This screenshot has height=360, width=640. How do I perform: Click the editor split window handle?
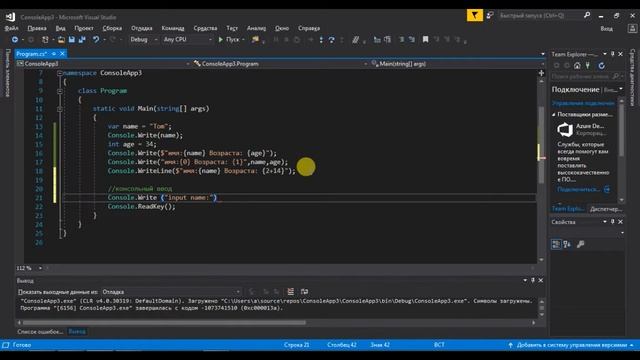click(x=541, y=73)
